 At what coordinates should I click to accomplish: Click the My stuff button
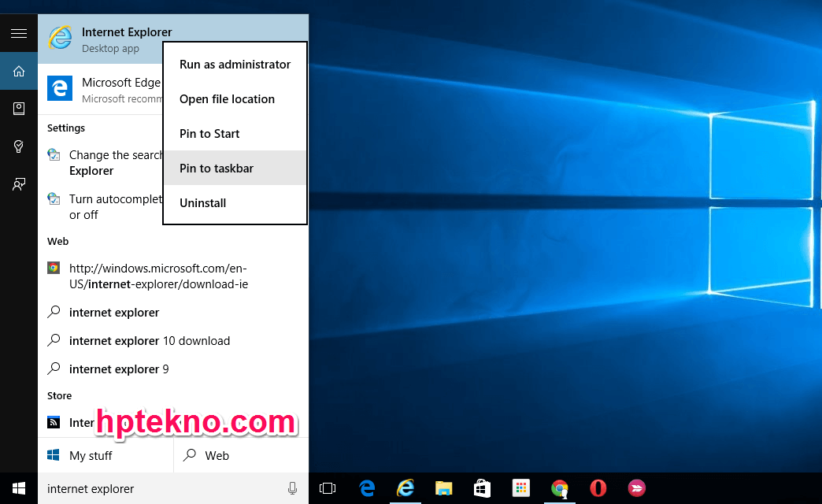pyautogui.click(x=106, y=455)
